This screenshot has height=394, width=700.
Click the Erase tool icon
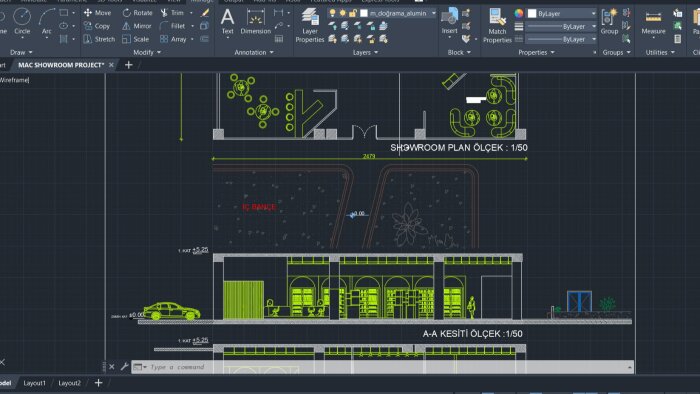click(204, 13)
